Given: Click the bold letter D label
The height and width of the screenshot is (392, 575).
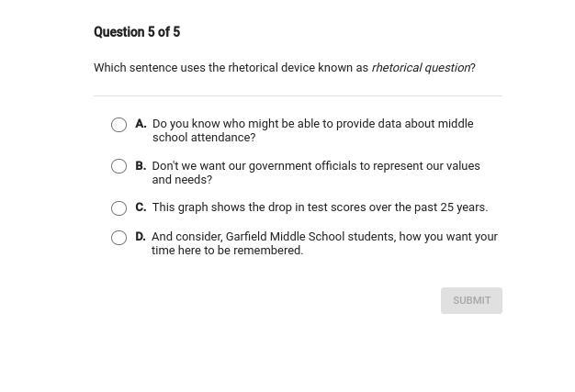Looking at the screenshot, I should click(141, 237).
